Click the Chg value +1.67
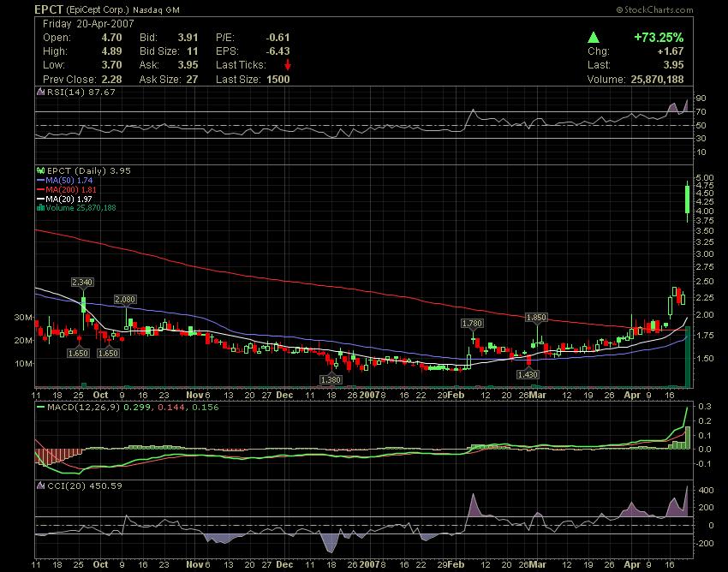The width and height of the screenshot is (728, 572). pyautogui.click(x=671, y=51)
